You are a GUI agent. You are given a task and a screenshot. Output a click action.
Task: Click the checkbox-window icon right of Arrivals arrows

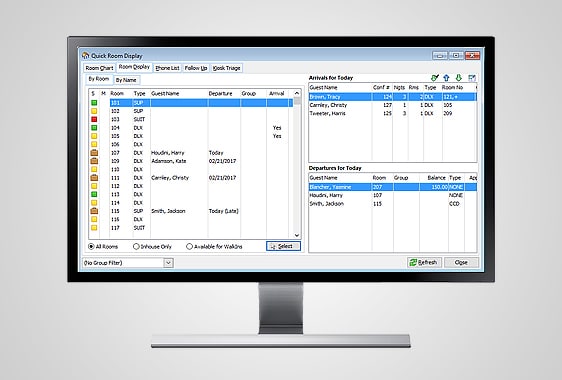(472, 77)
